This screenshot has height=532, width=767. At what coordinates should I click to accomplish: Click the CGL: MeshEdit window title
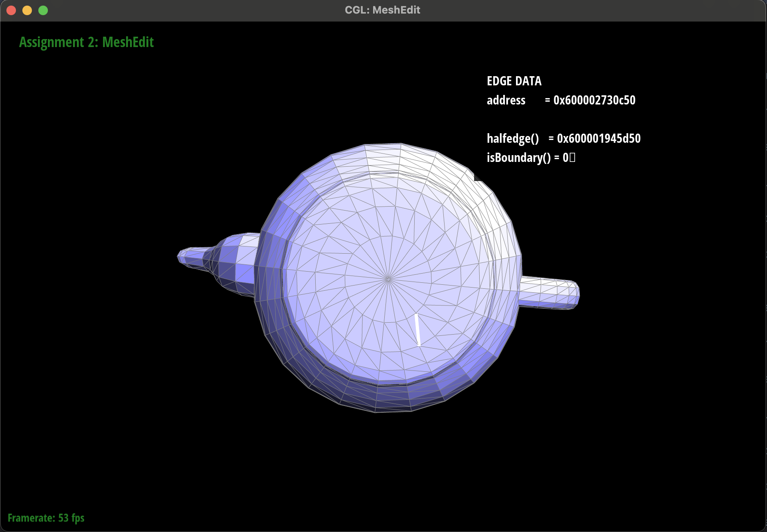(382, 10)
